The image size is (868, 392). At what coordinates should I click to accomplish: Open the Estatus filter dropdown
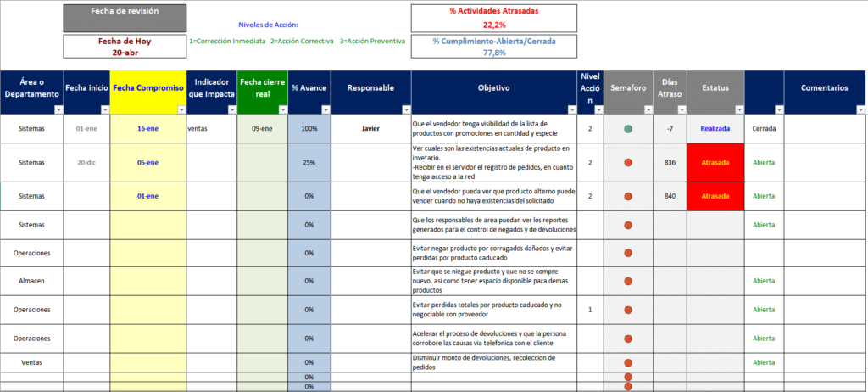tap(739, 109)
